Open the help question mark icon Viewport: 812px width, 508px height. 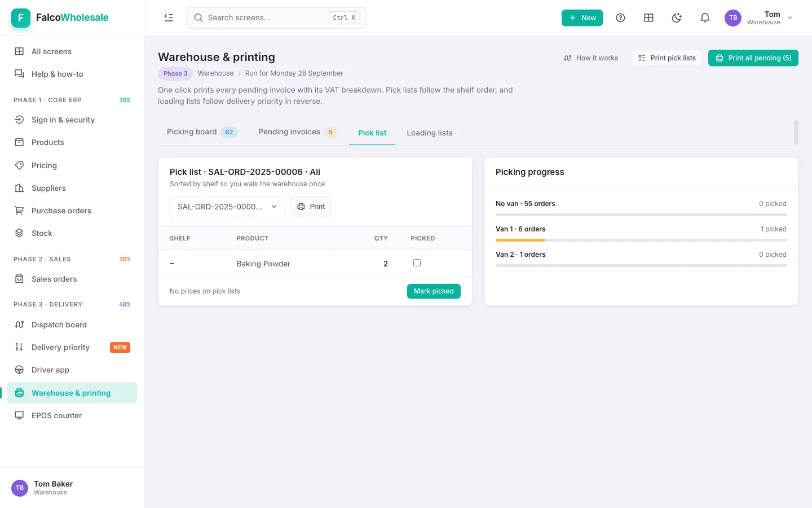pos(620,17)
